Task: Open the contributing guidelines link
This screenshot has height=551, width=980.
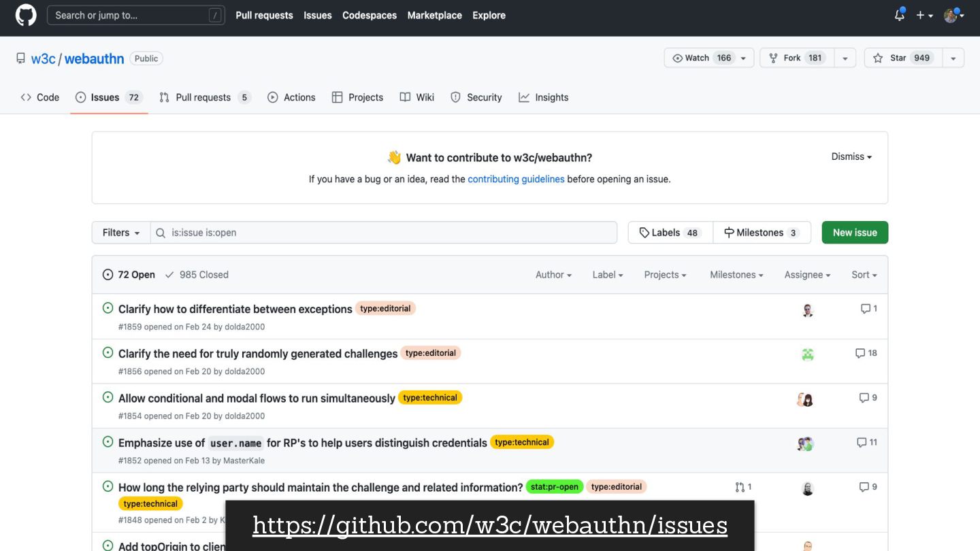Action: pos(516,179)
